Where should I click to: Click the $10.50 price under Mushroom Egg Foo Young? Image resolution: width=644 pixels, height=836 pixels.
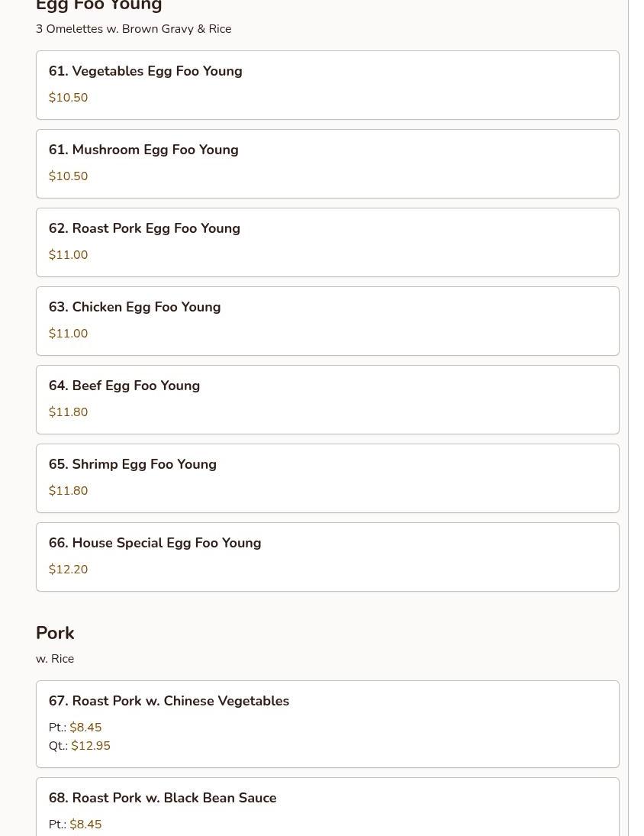click(x=69, y=176)
